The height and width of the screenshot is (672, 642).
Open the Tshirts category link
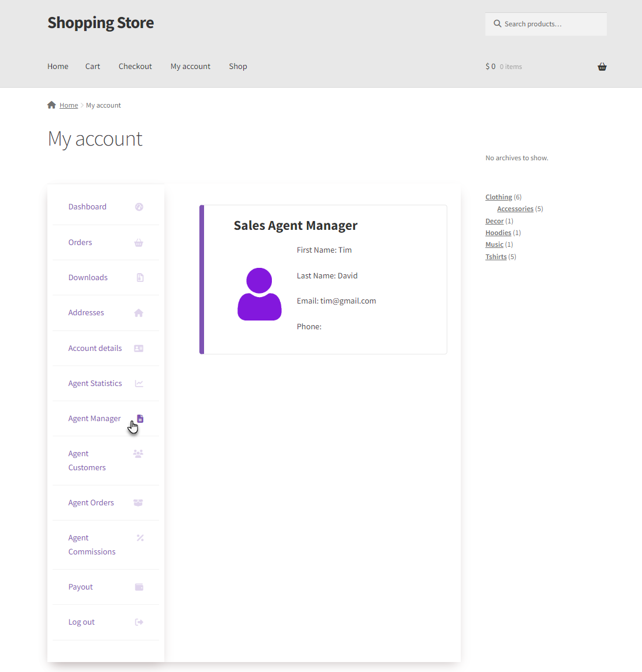496,256
